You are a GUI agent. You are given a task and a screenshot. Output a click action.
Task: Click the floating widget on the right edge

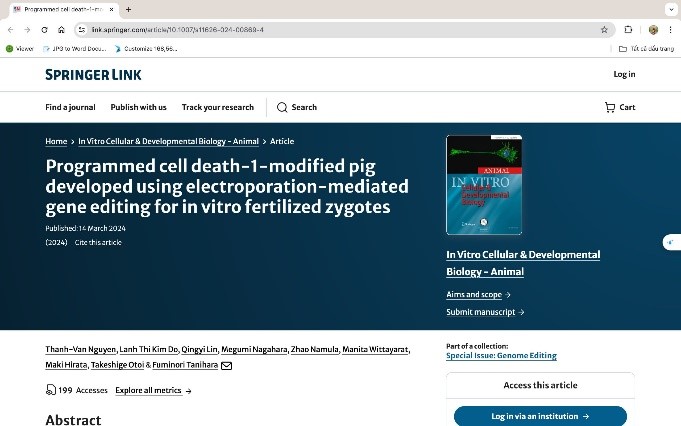[x=671, y=243]
